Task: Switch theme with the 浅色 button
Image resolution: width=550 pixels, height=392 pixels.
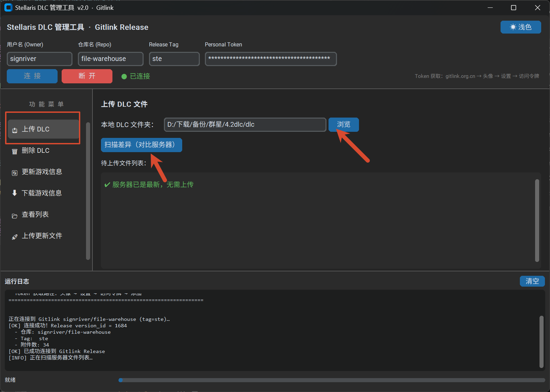Action: pos(521,27)
